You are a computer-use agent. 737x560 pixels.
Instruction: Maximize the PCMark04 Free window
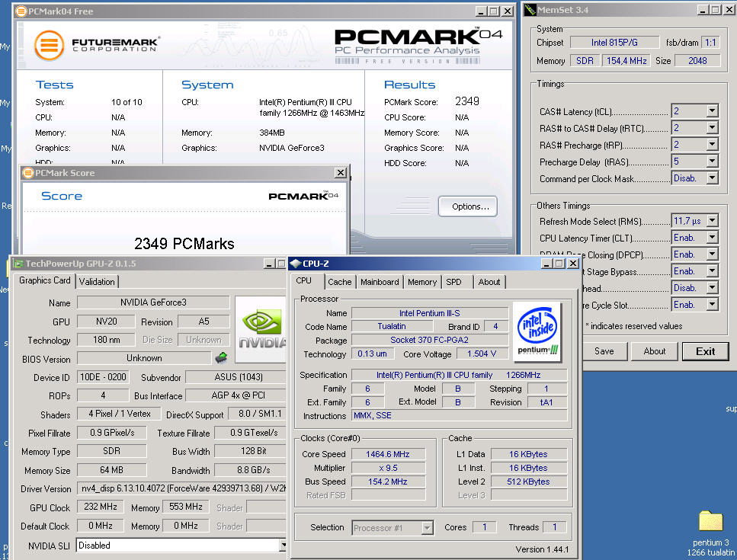pos(494,11)
